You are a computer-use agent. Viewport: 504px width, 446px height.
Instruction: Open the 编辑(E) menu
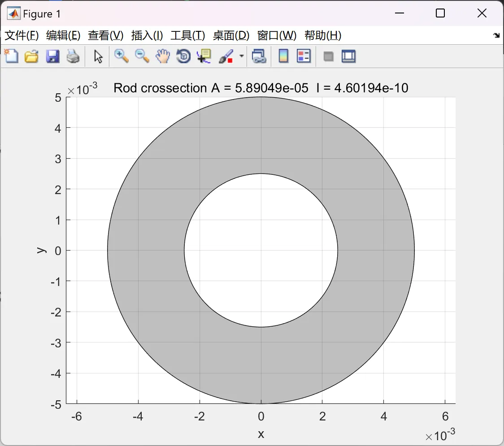(63, 35)
